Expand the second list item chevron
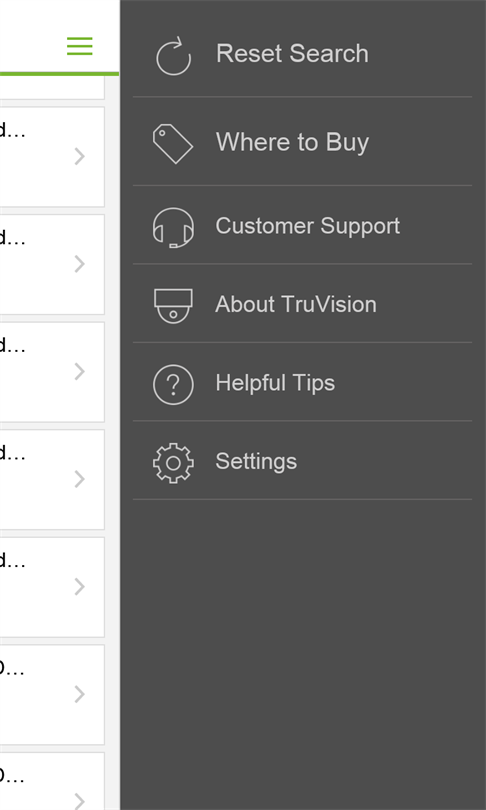This screenshot has width=486, height=810. [80, 264]
